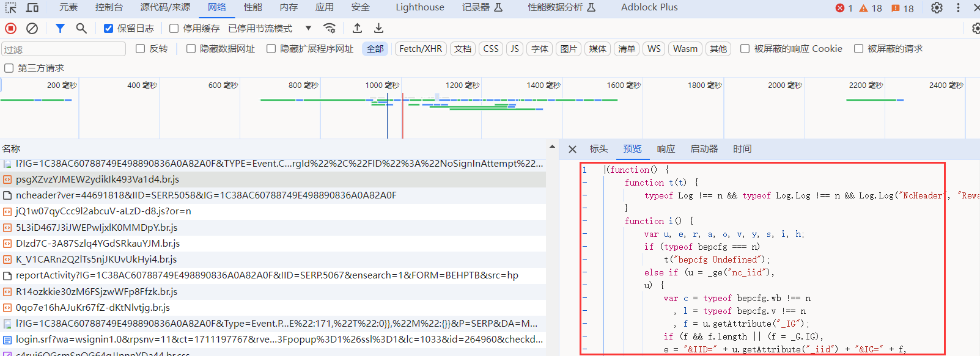Viewport: 980px width, 356px height.
Task: Open network search magnifier
Action: pyautogui.click(x=81, y=28)
